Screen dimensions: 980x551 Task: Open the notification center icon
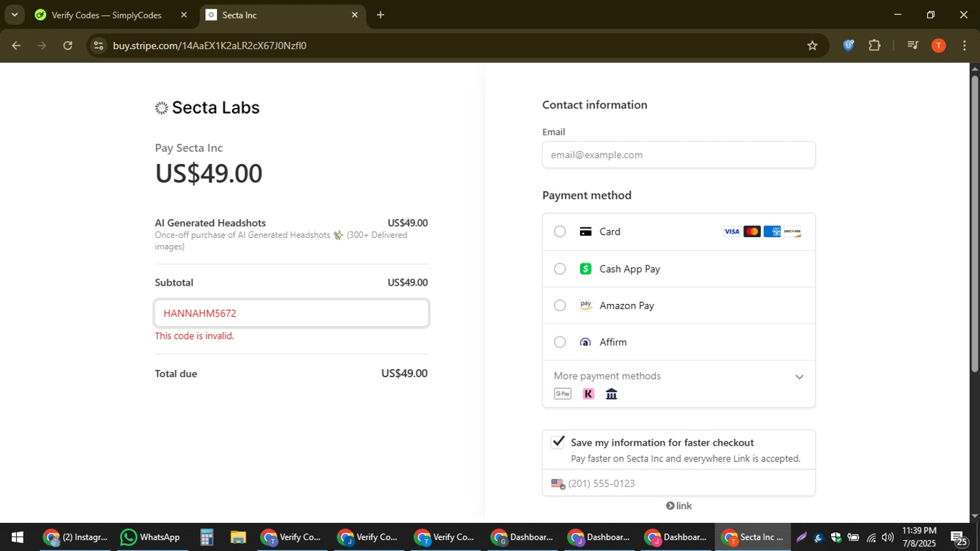pos(959,538)
